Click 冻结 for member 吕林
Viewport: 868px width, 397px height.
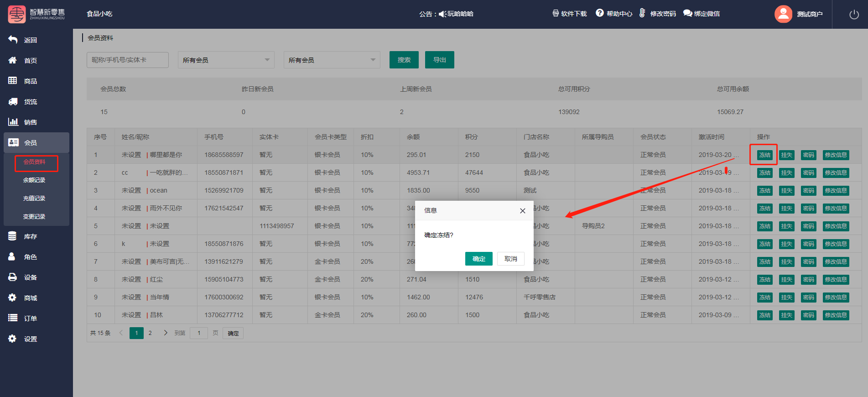click(x=765, y=315)
